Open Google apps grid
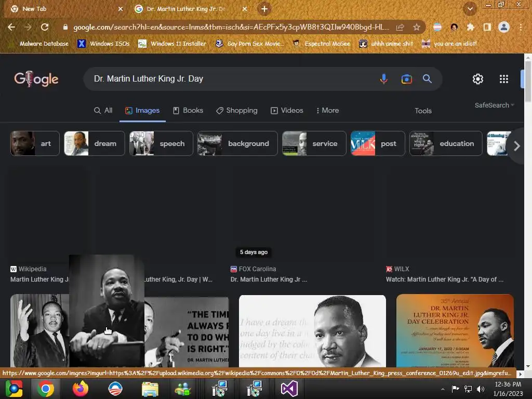 pyautogui.click(x=504, y=79)
